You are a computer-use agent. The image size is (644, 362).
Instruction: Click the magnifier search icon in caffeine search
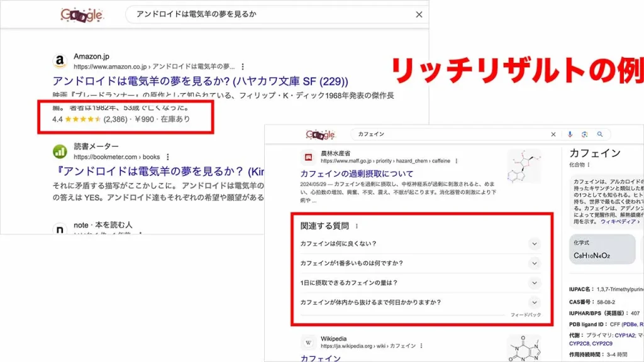click(600, 134)
